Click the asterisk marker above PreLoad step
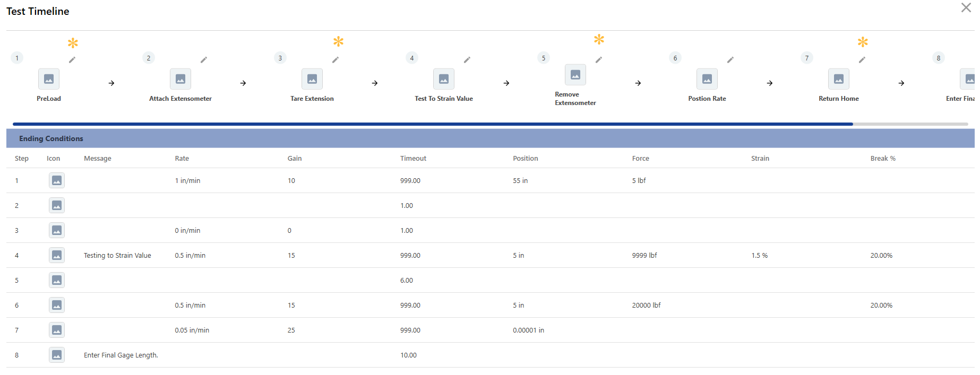 click(73, 42)
